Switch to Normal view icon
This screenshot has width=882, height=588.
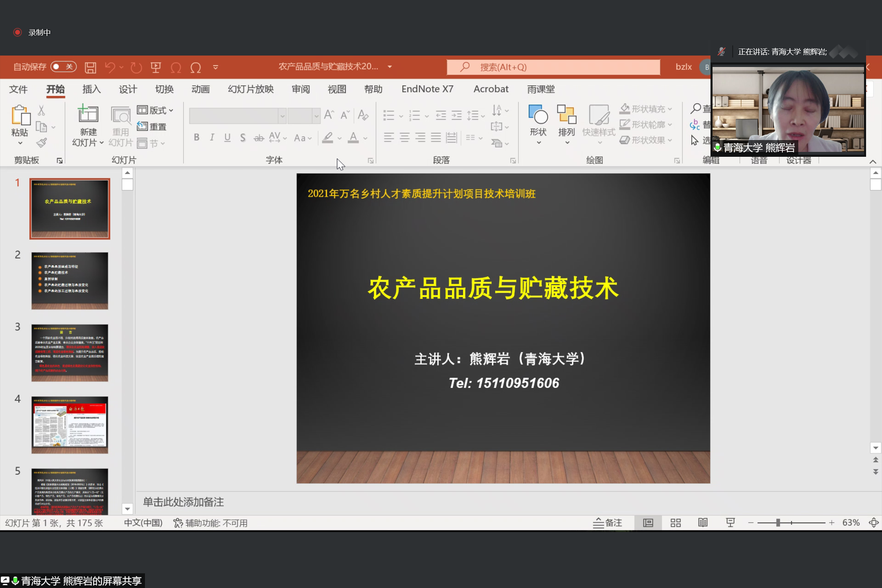tap(648, 523)
